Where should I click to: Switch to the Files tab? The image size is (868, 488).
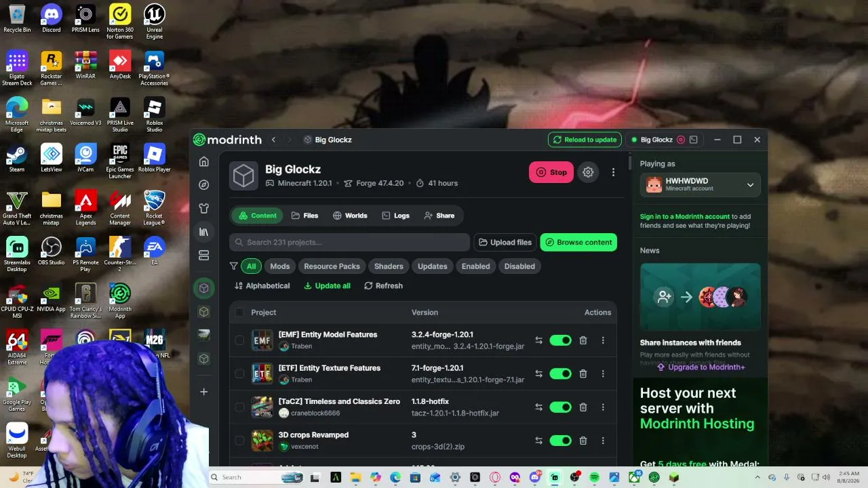tap(304, 216)
